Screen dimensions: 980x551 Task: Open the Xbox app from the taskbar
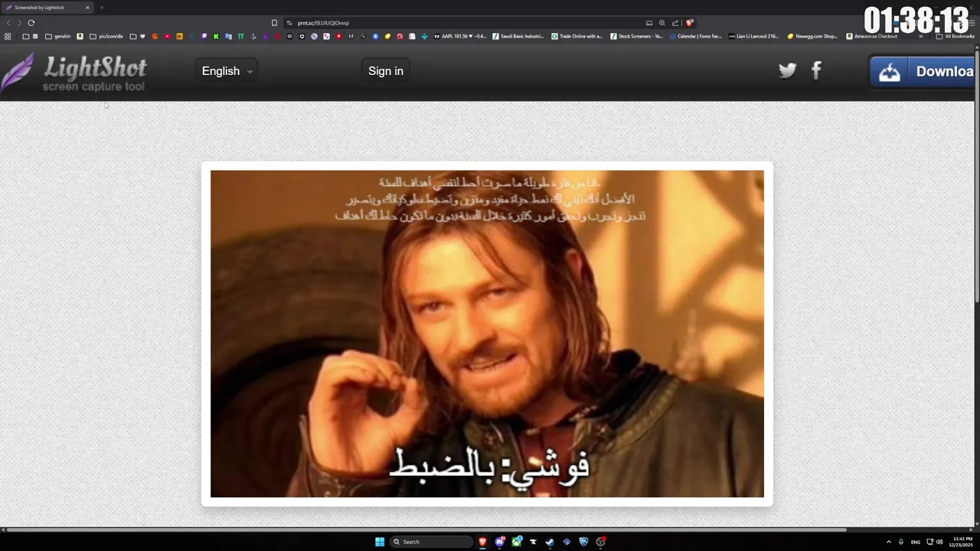coord(517,542)
